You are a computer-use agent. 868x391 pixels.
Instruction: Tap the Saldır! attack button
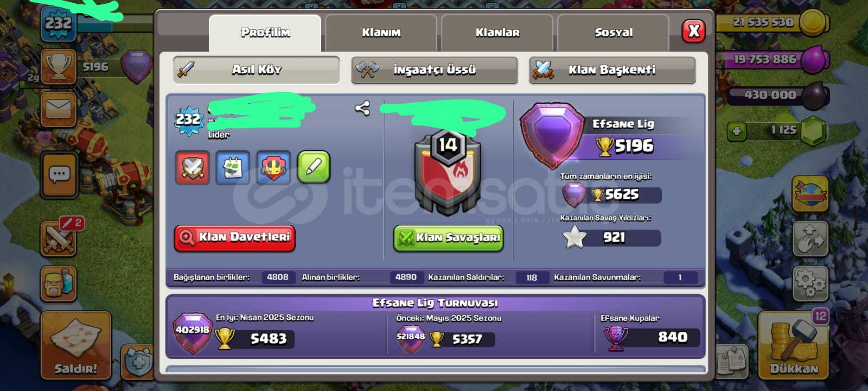coord(76,345)
